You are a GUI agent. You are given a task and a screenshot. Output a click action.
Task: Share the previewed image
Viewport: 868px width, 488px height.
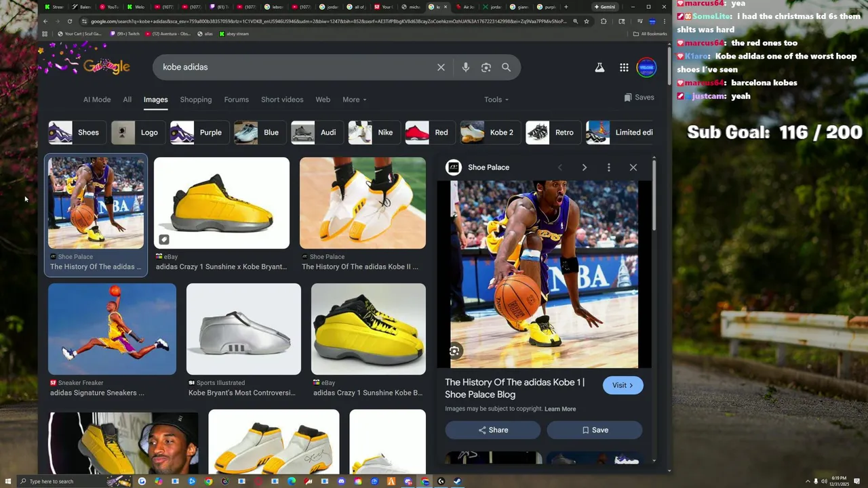[x=493, y=430]
